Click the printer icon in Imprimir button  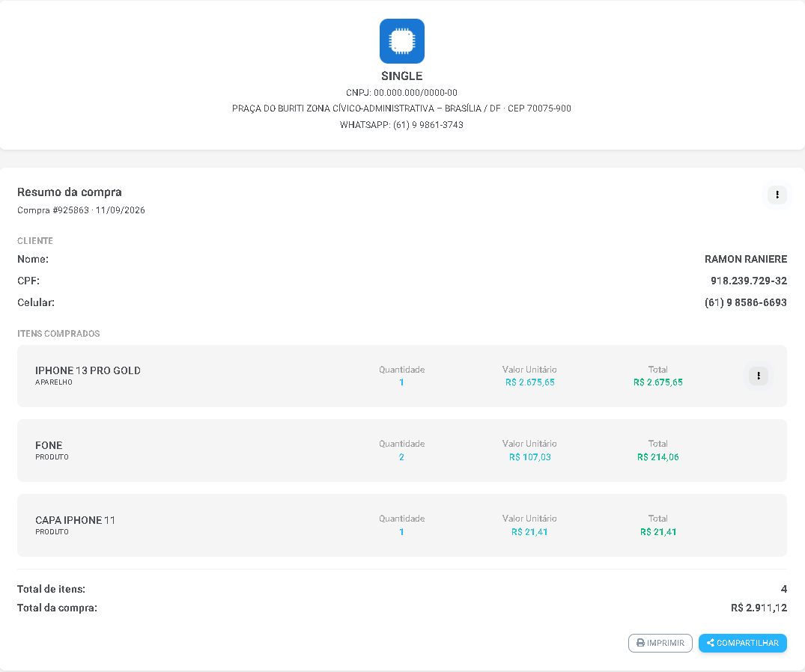[x=640, y=643]
